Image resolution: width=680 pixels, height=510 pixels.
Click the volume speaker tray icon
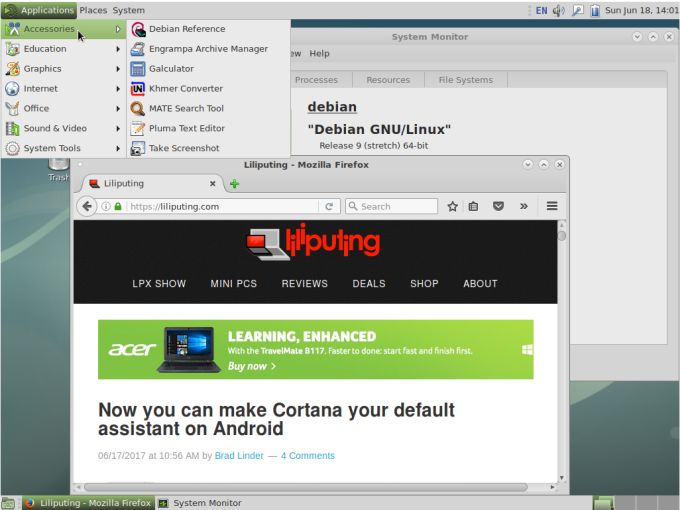[x=559, y=10]
